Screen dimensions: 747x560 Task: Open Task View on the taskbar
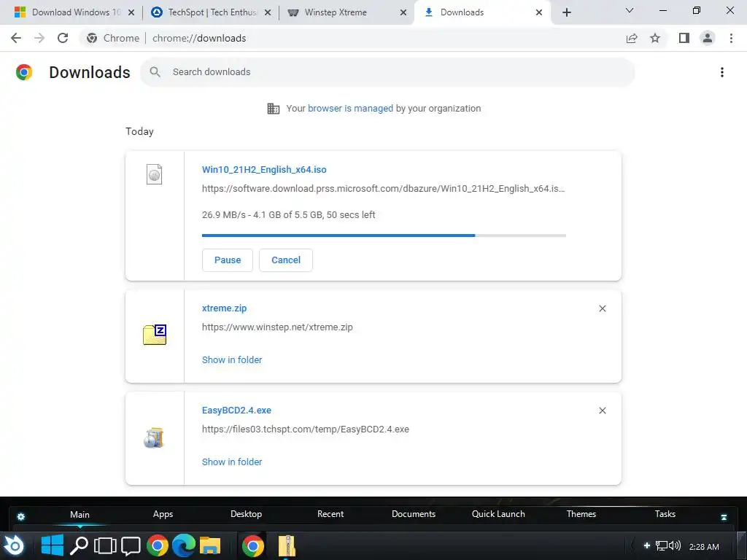[x=105, y=545]
